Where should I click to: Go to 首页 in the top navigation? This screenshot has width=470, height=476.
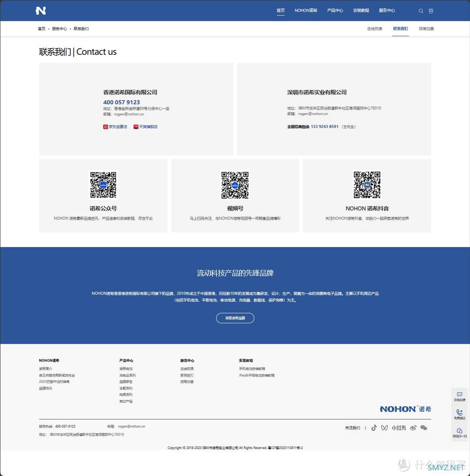[281, 10]
